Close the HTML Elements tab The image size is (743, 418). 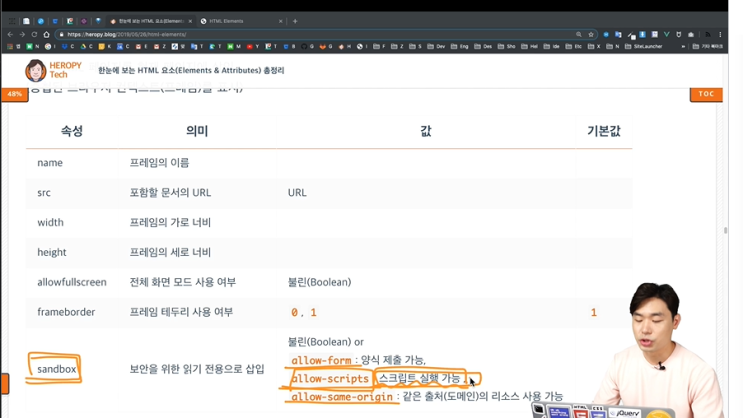tap(281, 21)
